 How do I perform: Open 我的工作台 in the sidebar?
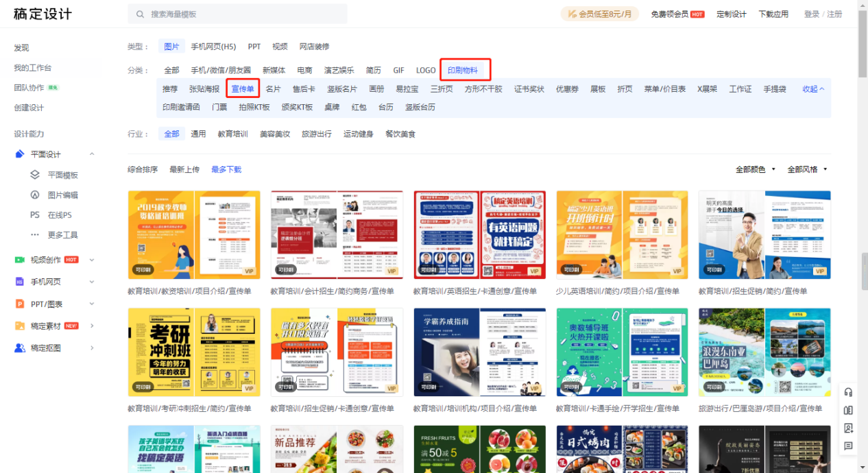click(33, 68)
